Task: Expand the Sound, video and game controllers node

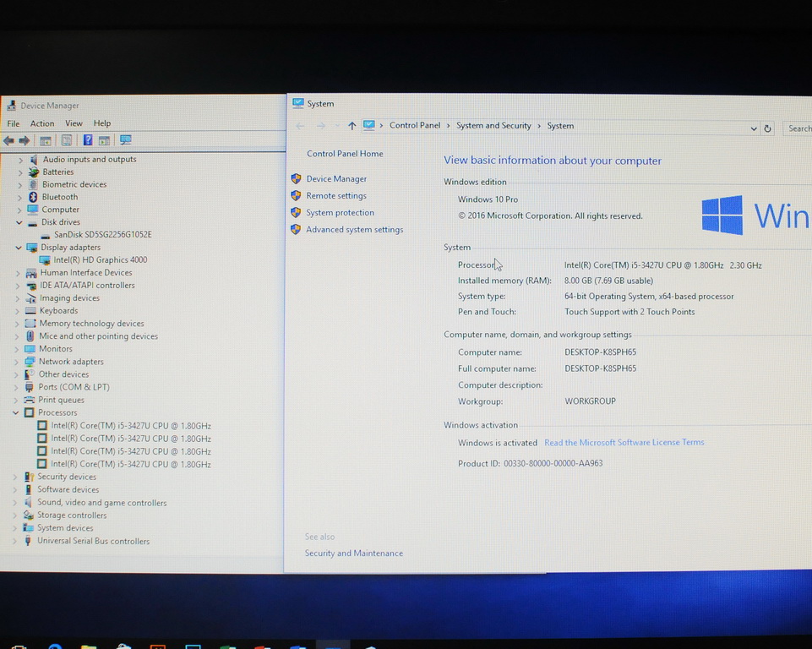Action: (15, 503)
